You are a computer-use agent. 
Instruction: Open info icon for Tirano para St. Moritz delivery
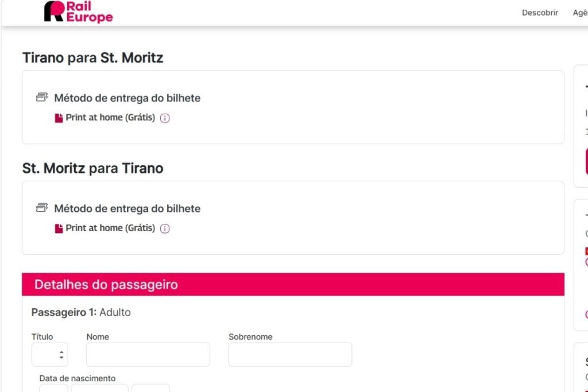click(165, 118)
